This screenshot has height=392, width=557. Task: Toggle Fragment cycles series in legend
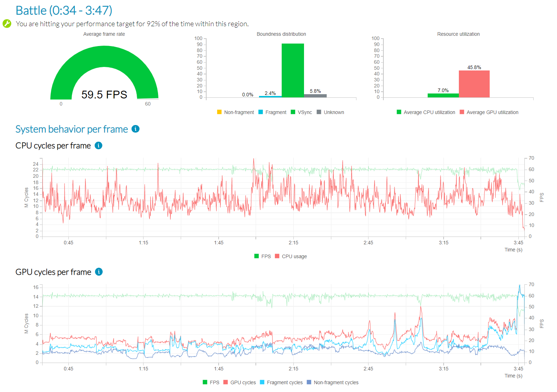281,382
